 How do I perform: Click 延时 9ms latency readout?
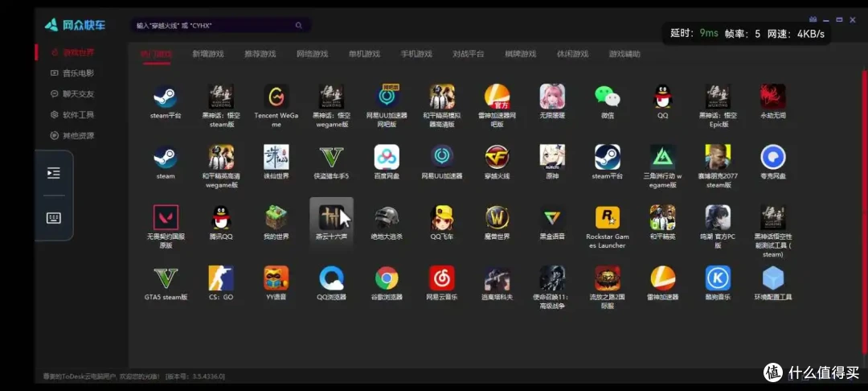click(694, 33)
